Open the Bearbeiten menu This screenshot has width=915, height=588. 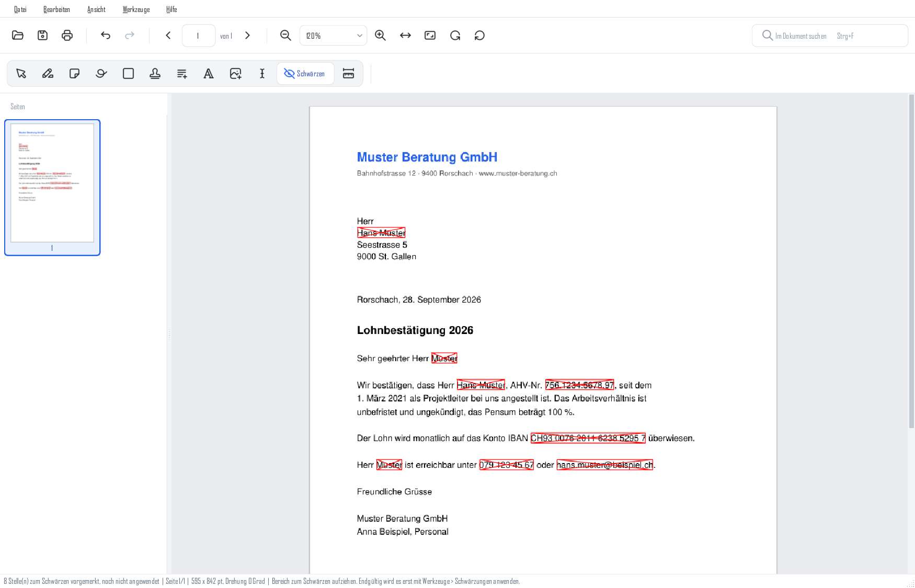pyautogui.click(x=57, y=9)
